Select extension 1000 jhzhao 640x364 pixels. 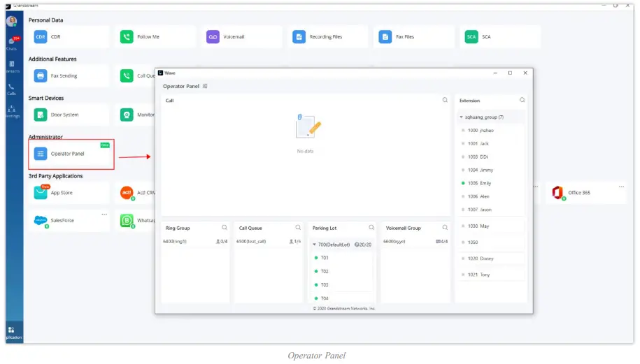[x=491, y=131]
